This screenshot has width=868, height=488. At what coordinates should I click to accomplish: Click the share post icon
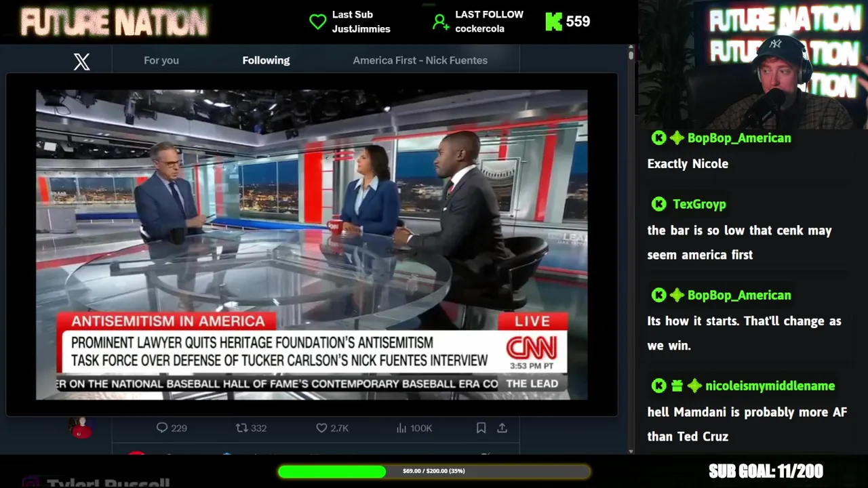point(502,428)
